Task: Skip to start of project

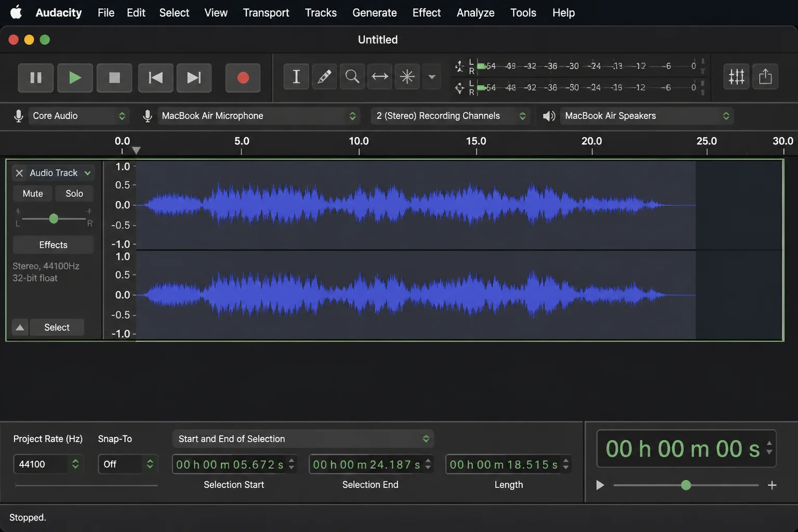Action: point(155,78)
